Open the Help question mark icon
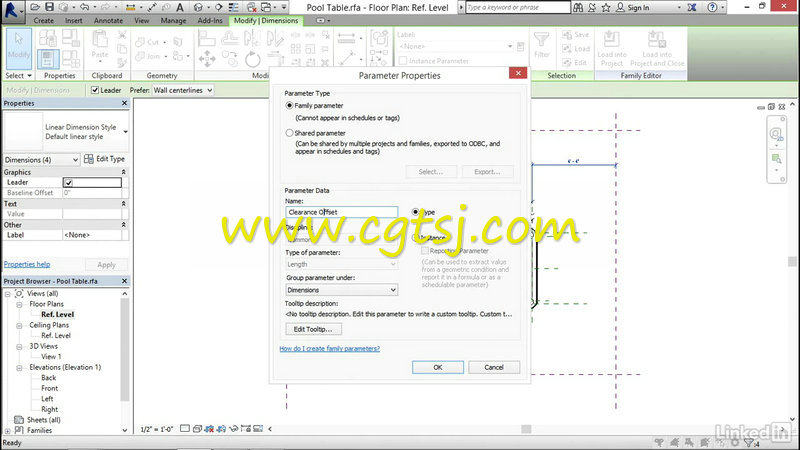Image resolution: width=800 pixels, height=450 pixels. pyautogui.click(x=712, y=7)
